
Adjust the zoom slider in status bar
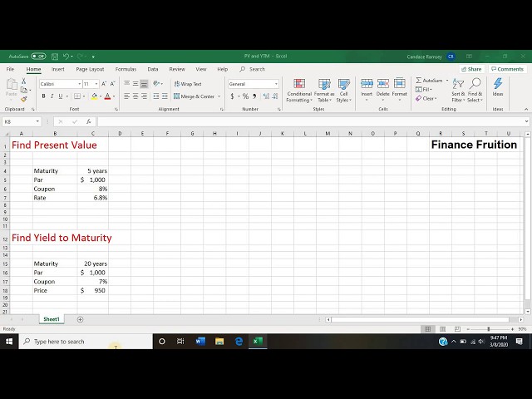click(489, 329)
